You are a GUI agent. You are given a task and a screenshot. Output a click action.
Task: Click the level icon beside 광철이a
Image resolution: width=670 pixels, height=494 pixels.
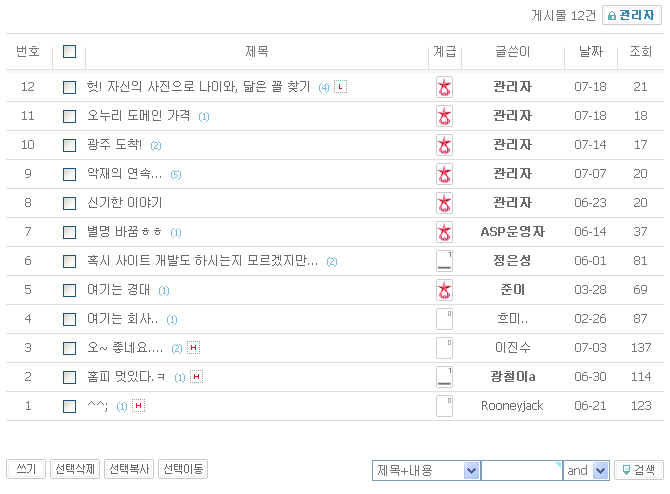444,377
